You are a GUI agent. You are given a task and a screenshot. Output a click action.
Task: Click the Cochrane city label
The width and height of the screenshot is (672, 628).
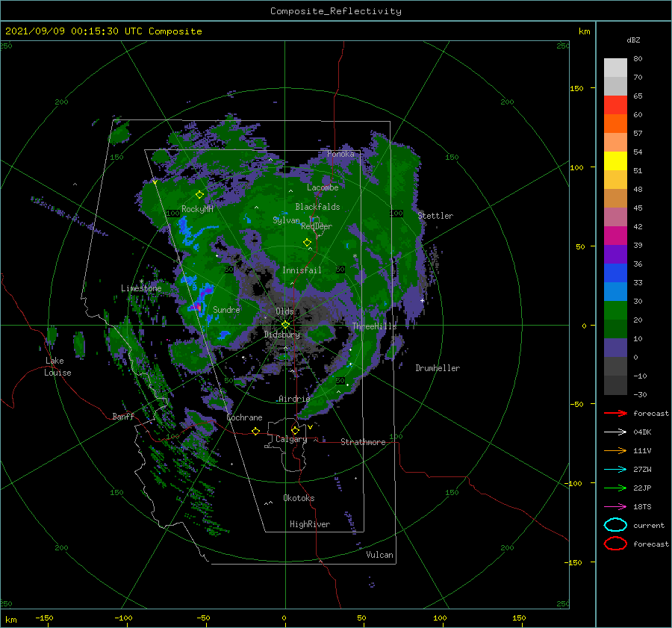pos(244,417)
